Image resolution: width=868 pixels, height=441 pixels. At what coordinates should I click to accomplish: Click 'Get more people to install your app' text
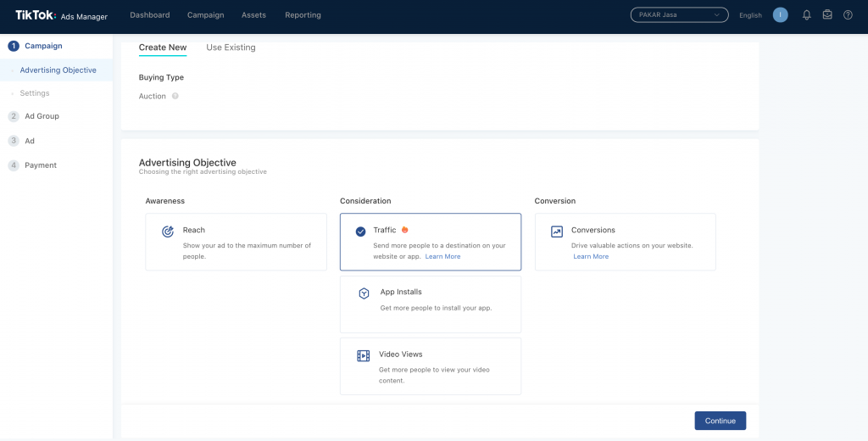436,308
